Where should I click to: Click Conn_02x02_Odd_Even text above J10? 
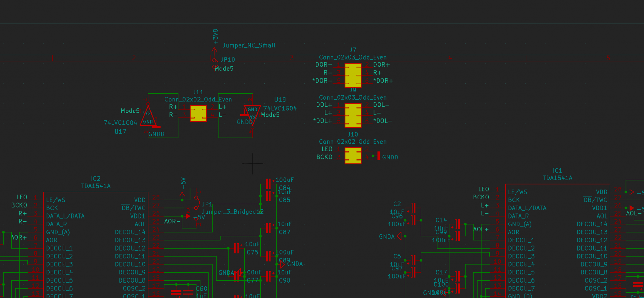(353, 142)
